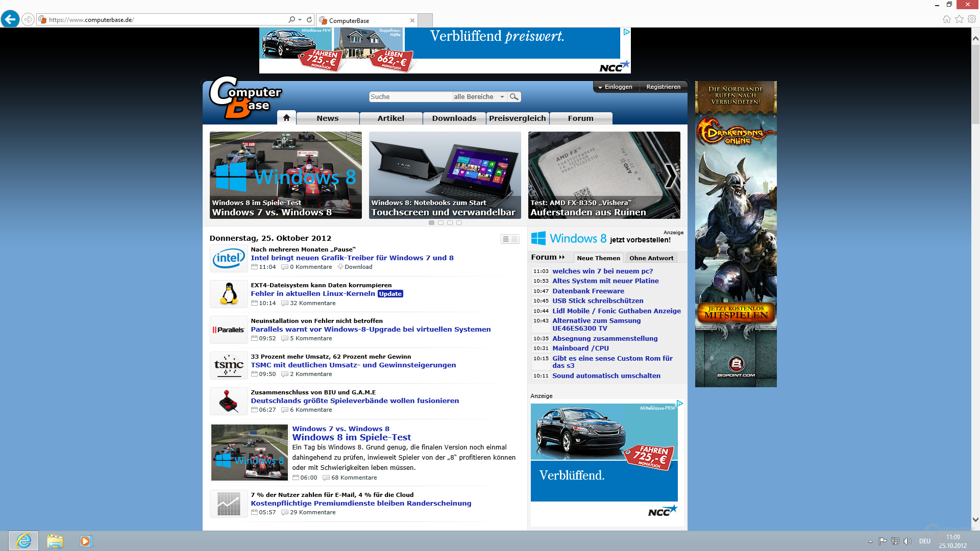The image size is (980, 551).
Task: Open the Forum navigation tab
Action: click(x=581, y=118)
